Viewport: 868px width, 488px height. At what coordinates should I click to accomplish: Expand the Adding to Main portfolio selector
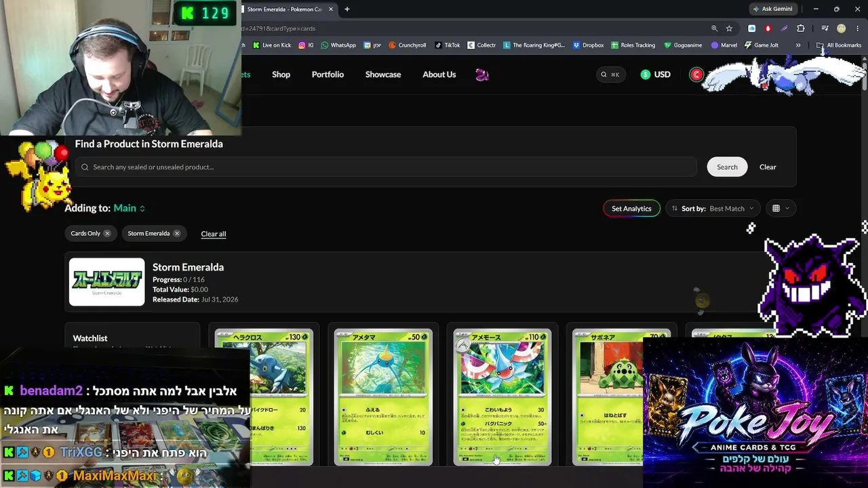tap(129, 208)
